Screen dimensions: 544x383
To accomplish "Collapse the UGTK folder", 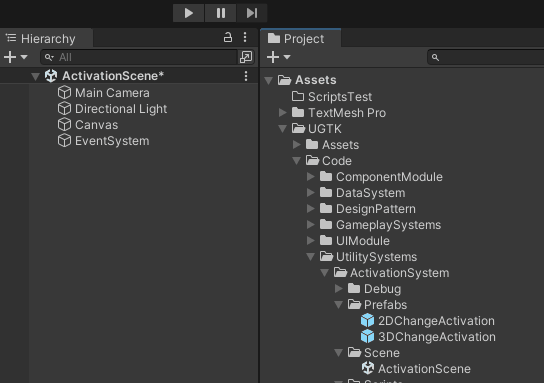I will pyautogui.click(x=282, y=129).
